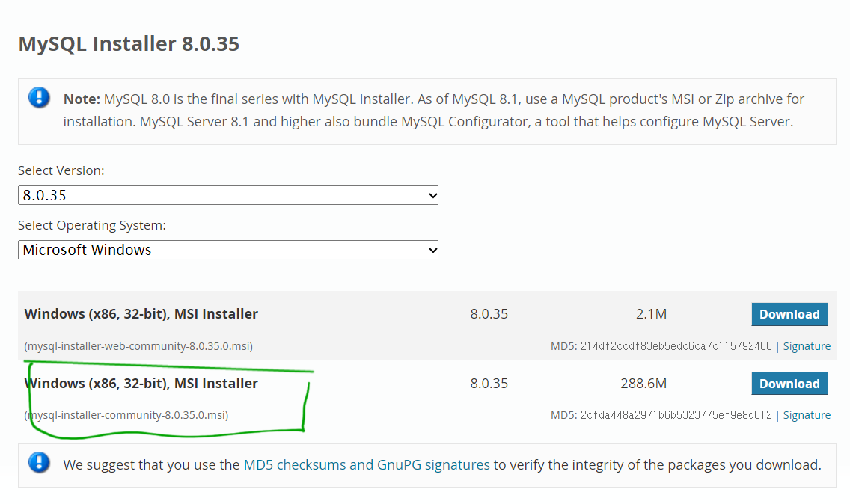Viewport: 850px width, 504px height.
Task: Follow the MD5 checksums and GnuPG signatures link
Action: 367,464
